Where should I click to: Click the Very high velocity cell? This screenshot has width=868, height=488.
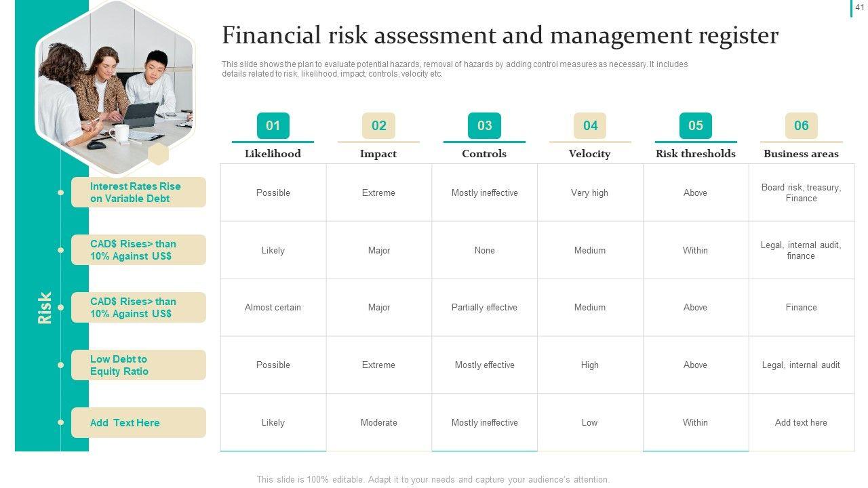click(590, 193)
